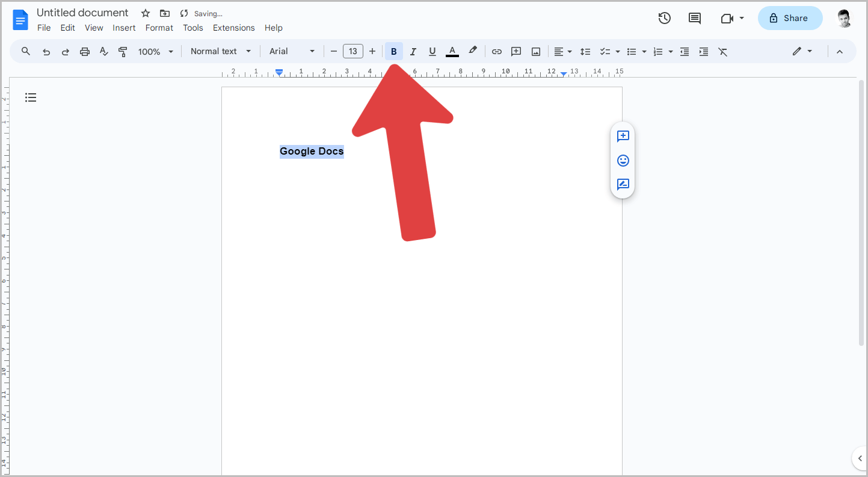Image resolution: width=868 pixels, height=477 pixels.
Task: Choose text color
Action: (452, 52)
